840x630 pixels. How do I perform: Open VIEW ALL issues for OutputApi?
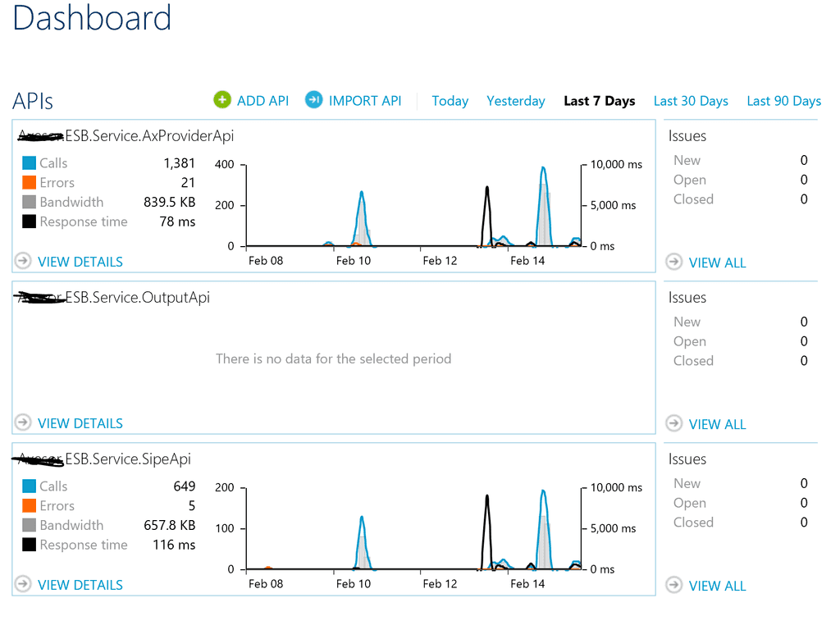pos(717,425)
